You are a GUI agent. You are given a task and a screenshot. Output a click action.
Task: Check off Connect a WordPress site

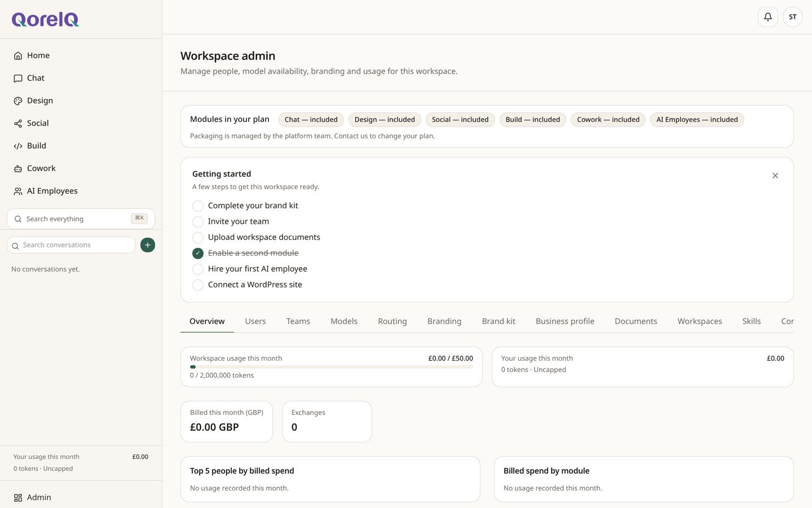pos(198,285)
